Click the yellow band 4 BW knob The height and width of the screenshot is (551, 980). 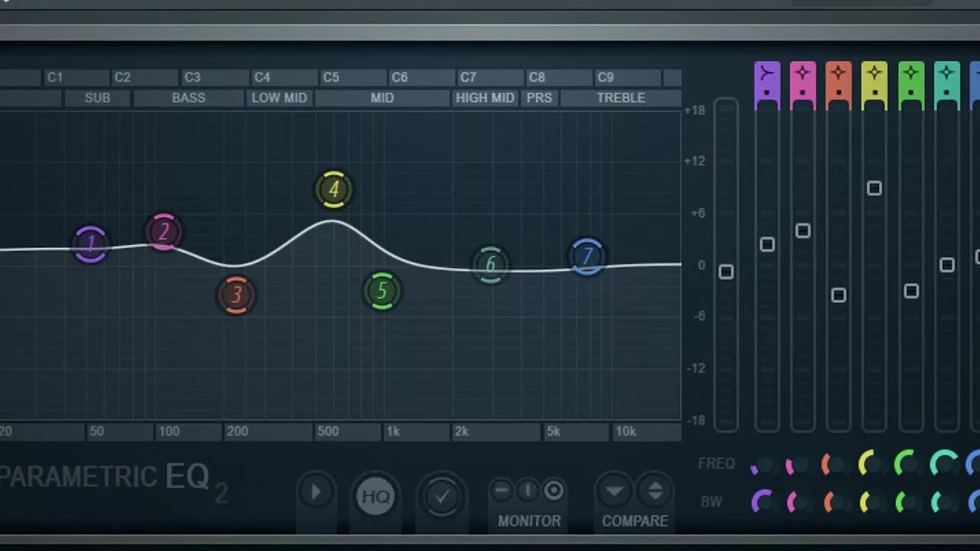pos(871,502)
